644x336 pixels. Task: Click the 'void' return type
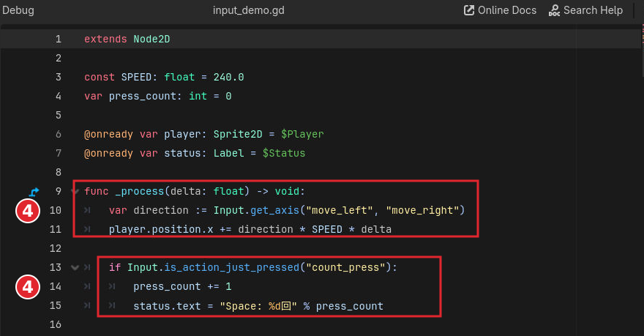pyautogui.click(x=287, y=191)
